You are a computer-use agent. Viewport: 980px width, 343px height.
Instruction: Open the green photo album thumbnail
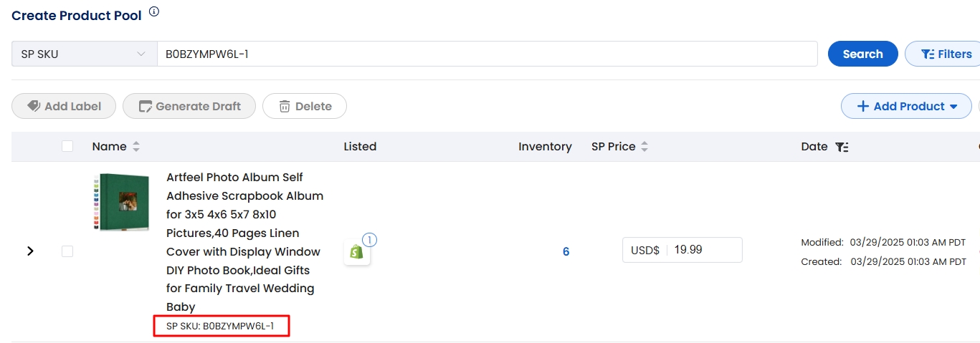pos(121,202)
